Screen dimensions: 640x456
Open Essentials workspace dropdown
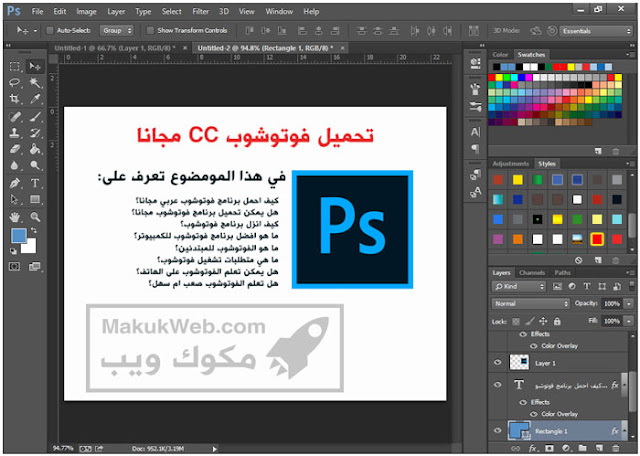point(596,31)
